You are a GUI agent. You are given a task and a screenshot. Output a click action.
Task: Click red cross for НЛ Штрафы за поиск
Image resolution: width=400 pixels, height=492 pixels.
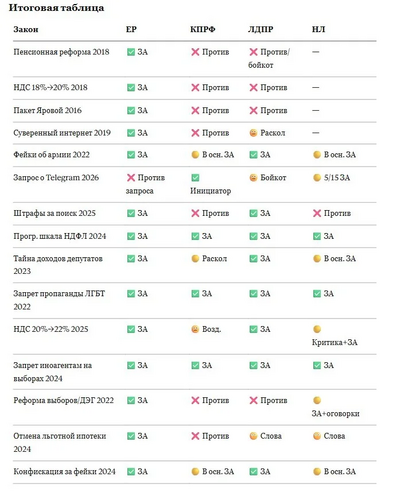click(x=317, y=213)
